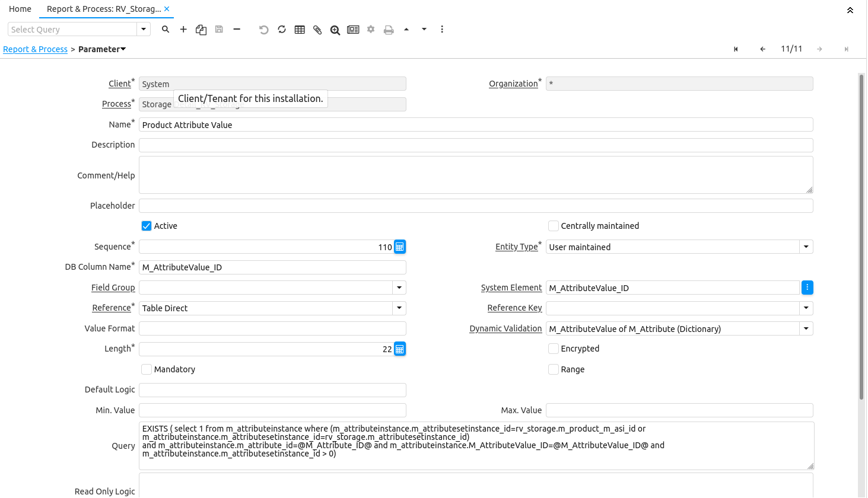Viewport: 868px width, 498px height.
Task: Open the Sequence field calculator
Action: pyautogui.click(x=399, y=247)
